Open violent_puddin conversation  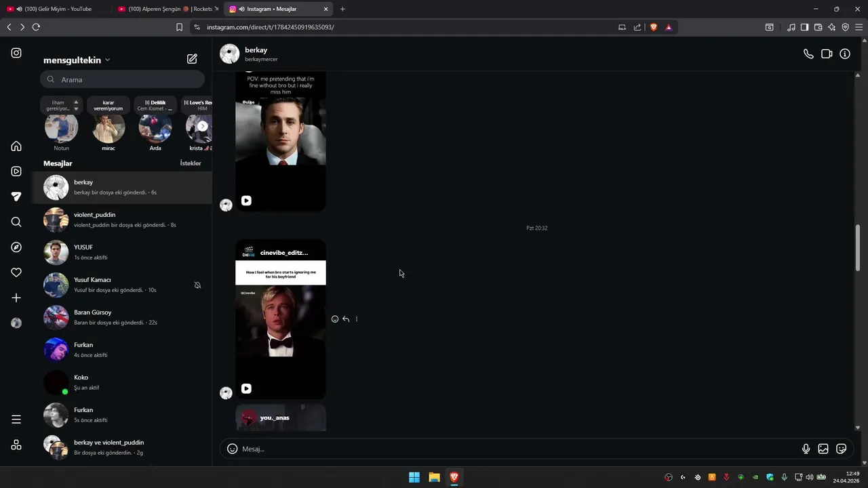tap(122, 220)
